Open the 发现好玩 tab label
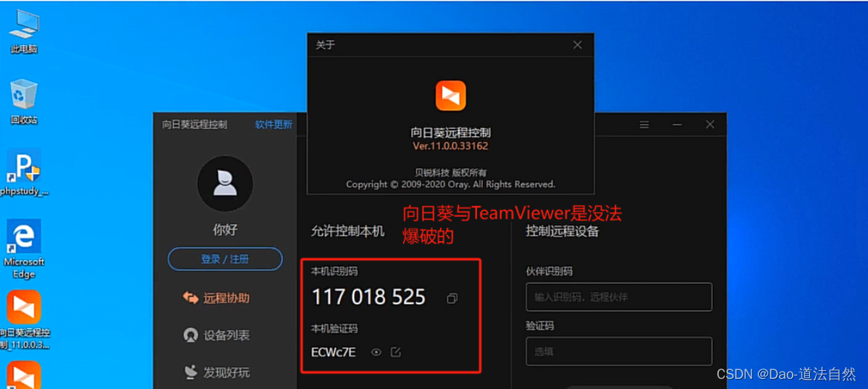This screenshot has width=868, height=389. 227,372
